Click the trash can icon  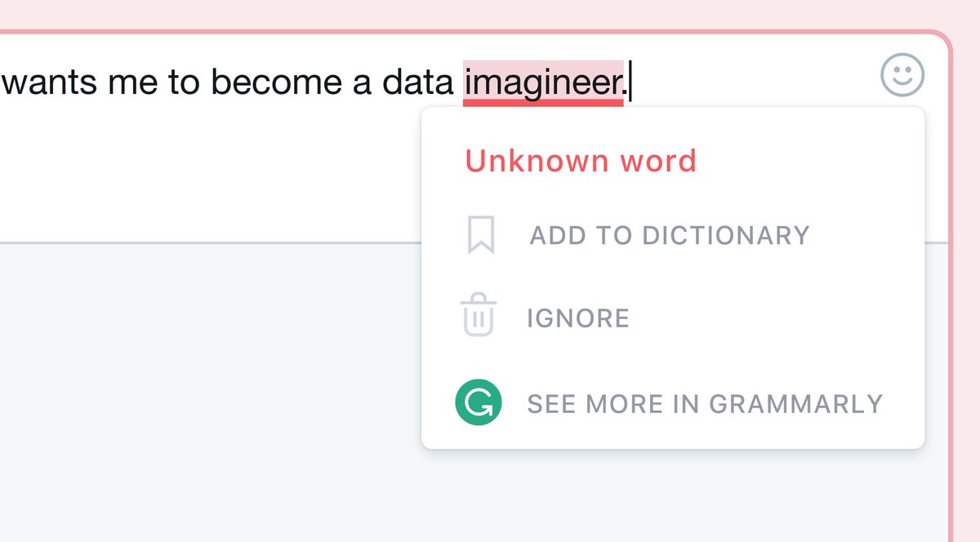(x=479, y=317)
